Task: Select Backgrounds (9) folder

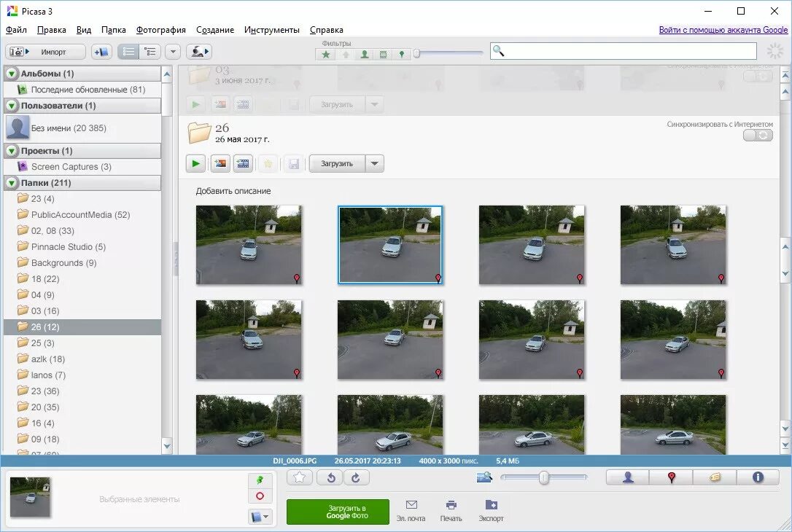Action: tap(82, 263)
